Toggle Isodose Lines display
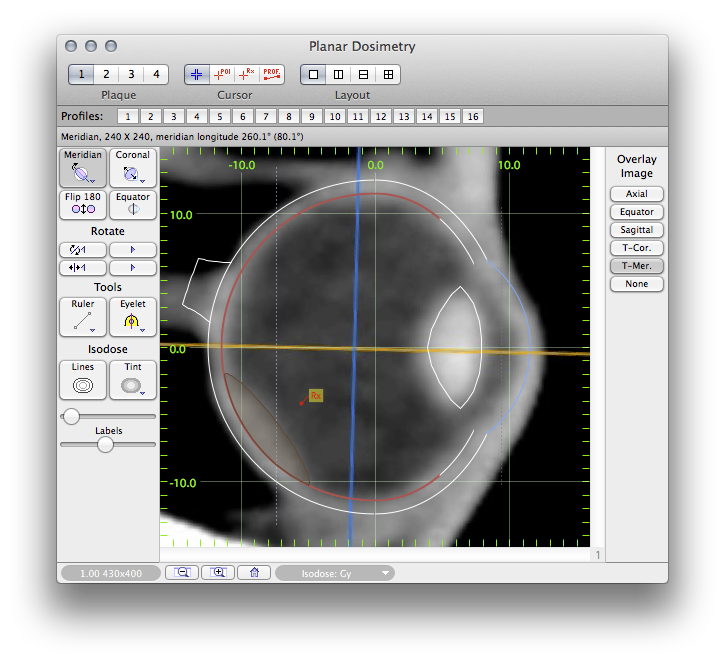Image resolution: width=725 pixels, height=662 pixels. coord(83,380)
